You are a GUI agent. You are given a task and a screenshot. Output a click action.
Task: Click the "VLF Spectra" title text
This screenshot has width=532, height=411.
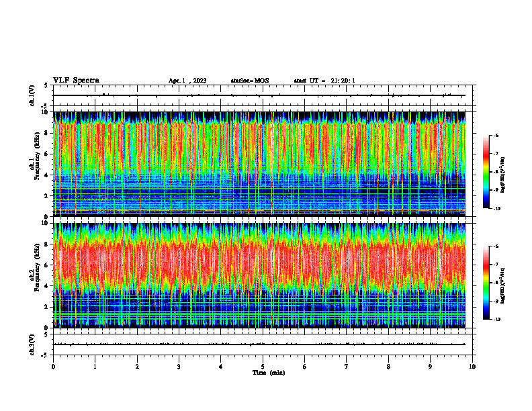(x=76, y=81)
